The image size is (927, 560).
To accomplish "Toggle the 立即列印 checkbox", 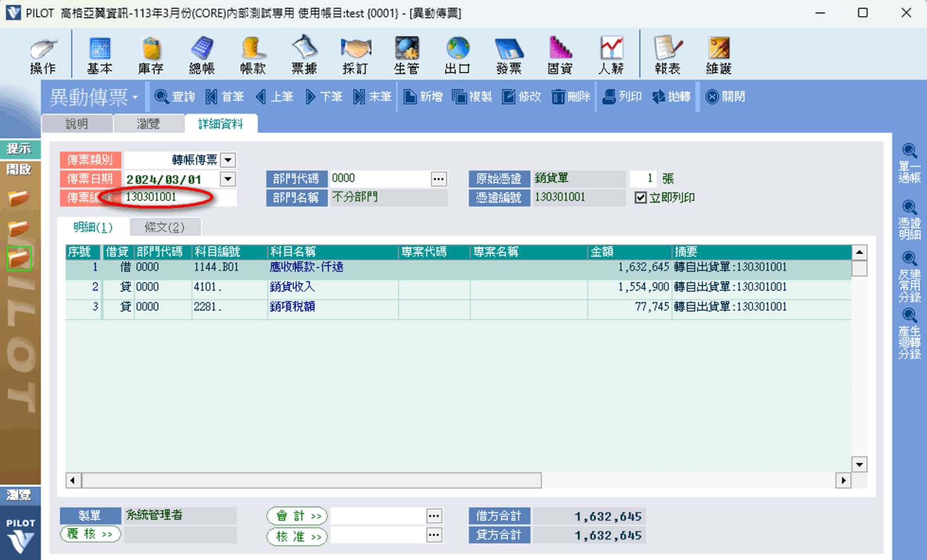I will point(640,198).
